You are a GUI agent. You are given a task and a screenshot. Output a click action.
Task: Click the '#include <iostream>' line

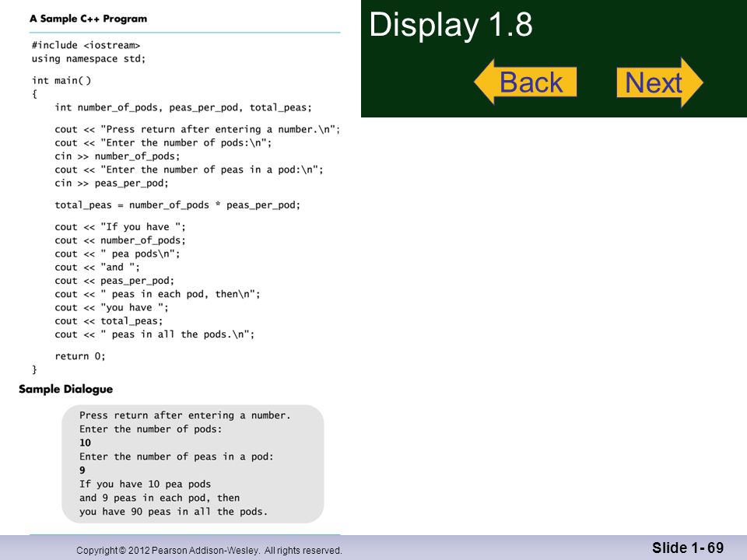coord(86,45)
